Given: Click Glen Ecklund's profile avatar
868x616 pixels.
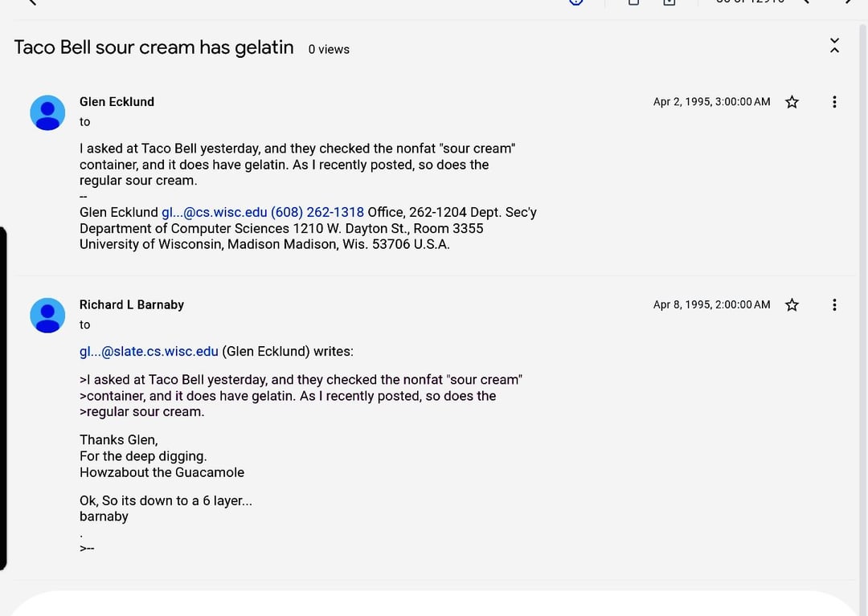Looking at the screenshot, I should [x=47, y=112].
